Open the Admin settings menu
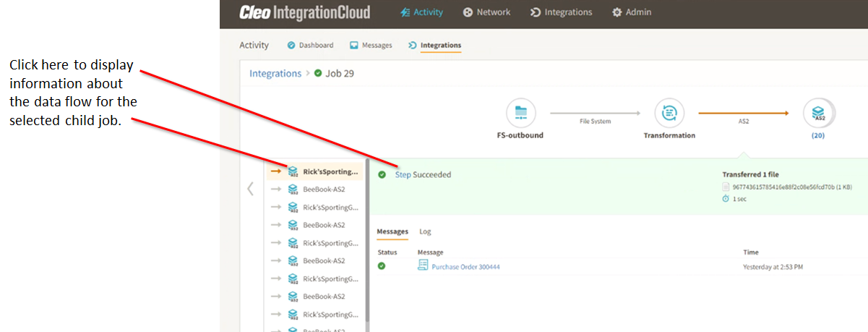Screen dimensions: 868x332 (x=632, y=12)
